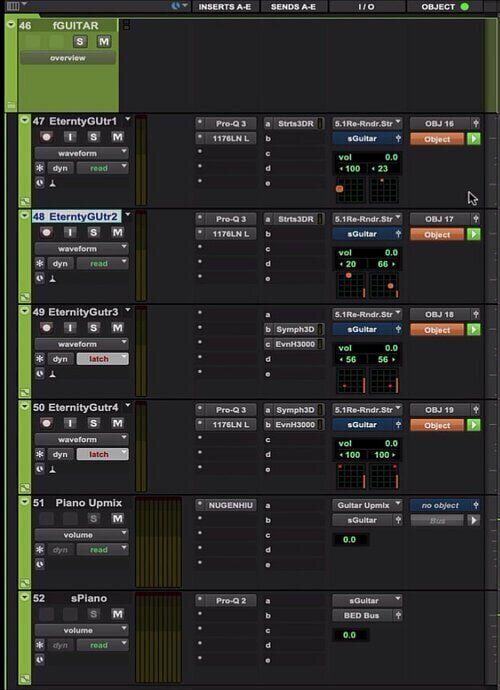Select the EterntyGUtr2 track name

click(76, 217)
